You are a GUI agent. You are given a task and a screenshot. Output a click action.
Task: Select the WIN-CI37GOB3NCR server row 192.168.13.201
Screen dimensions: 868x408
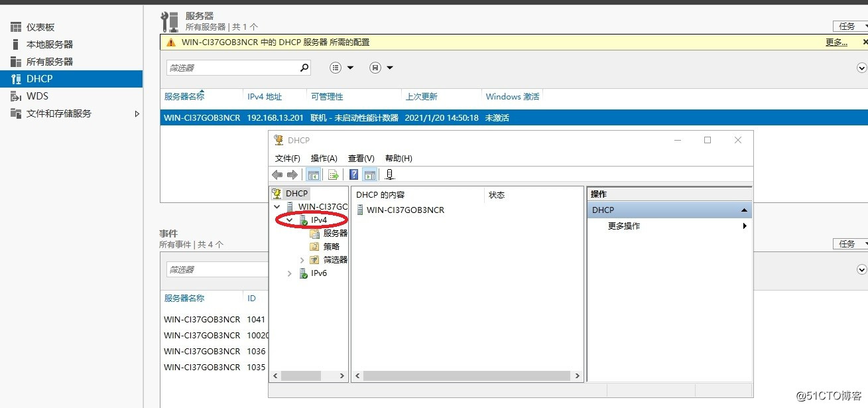(514, 117)
